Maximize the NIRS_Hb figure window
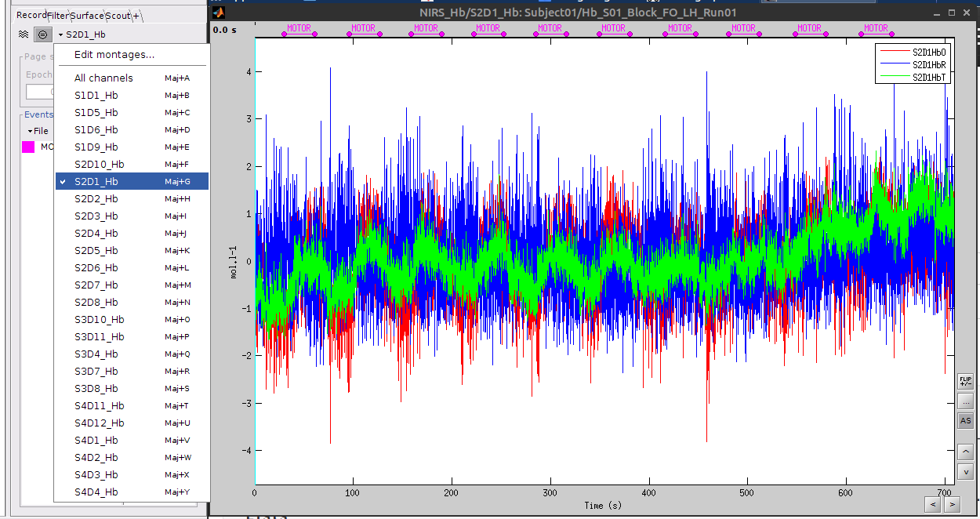The height and width of the screenshot is (519, 980). tap(952, 13)
